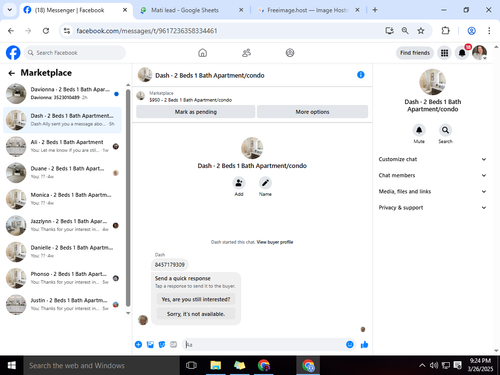Screen dimensions: 500x375
Task: Click the More options button
Action: click(312, 112)
